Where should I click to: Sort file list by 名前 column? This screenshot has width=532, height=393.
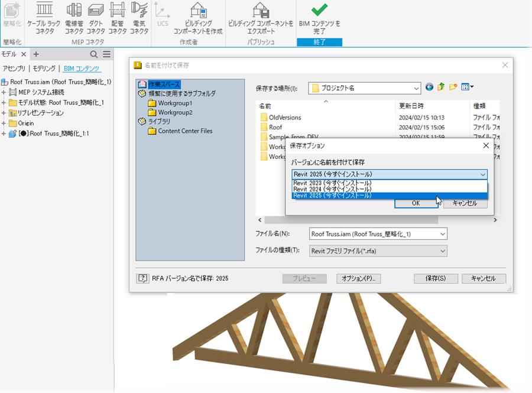click(325, 106)
